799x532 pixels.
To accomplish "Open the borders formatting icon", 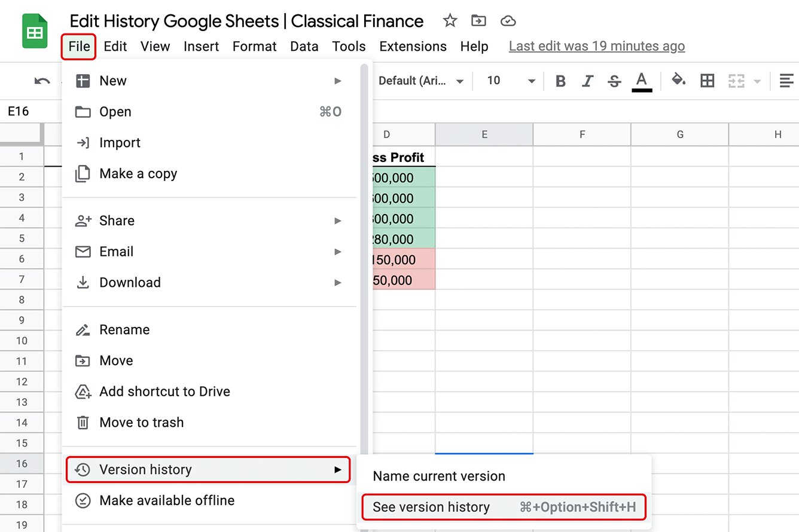I will pos(707,81).
